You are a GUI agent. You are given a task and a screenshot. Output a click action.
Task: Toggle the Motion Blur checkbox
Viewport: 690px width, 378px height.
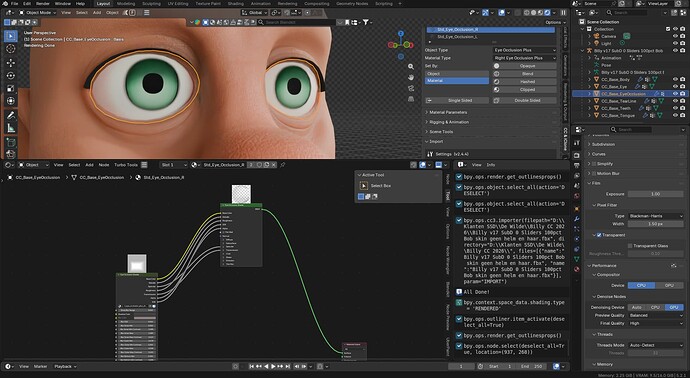[x=594, y=173]
